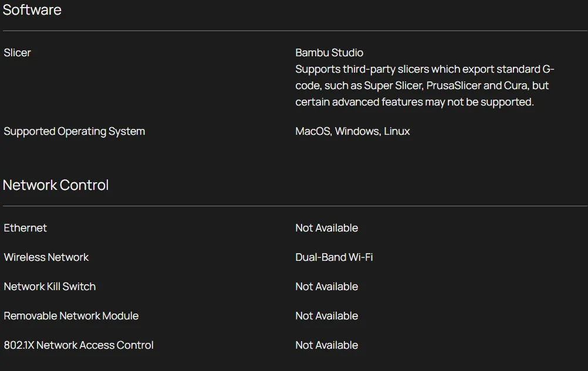Select the Network Kill Switch label
Screen dimensions: 588x371
[50, 287]
